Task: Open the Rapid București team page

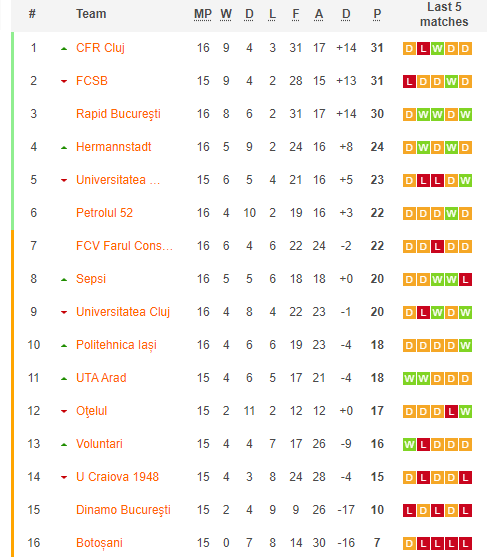Action: point(118,114)
